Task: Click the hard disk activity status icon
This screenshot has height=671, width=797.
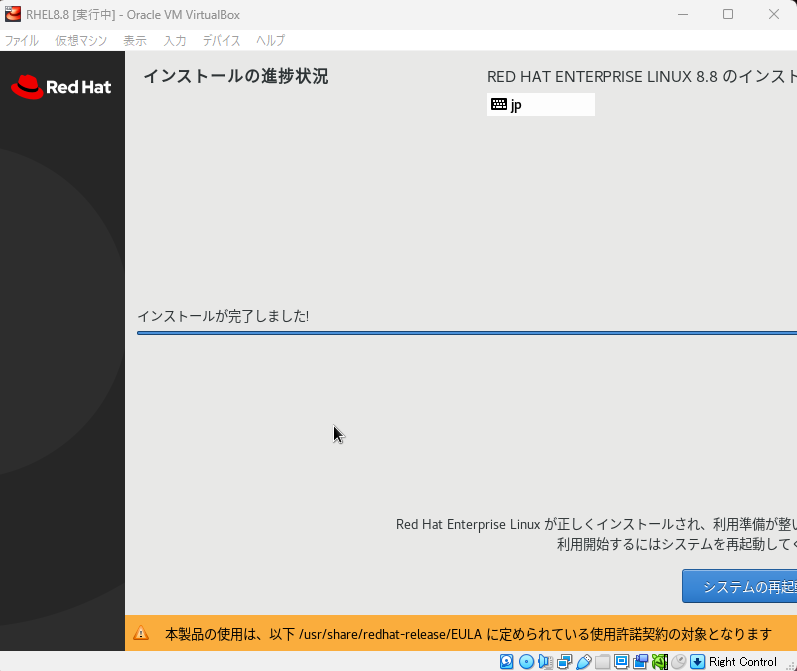Action: [506, 661]
